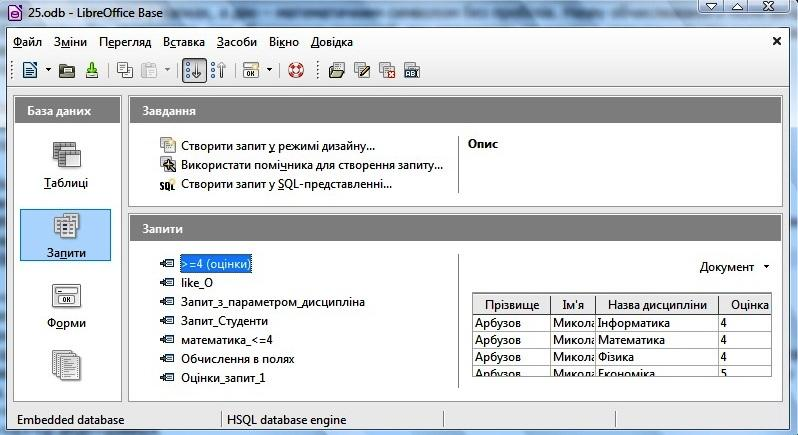Screen dimensions: 798x435
Task: Click the SQL view task icon
Action: [167, 184]
